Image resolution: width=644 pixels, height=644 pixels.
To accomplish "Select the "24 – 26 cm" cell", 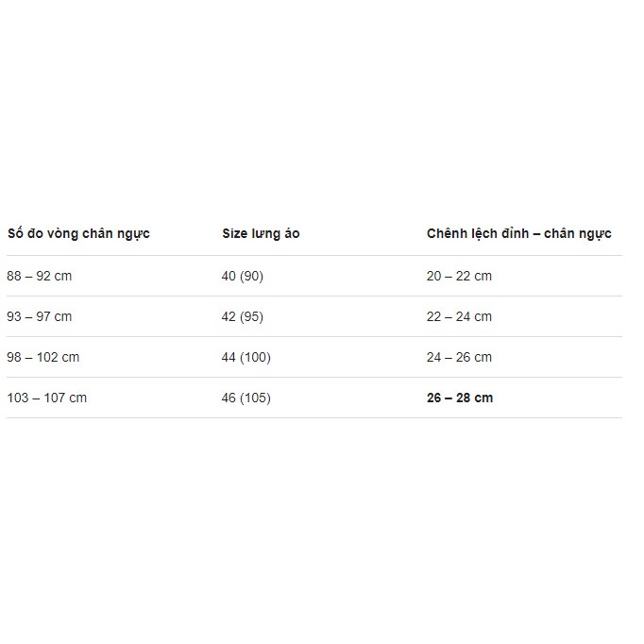I will click(x=459, y=357).
